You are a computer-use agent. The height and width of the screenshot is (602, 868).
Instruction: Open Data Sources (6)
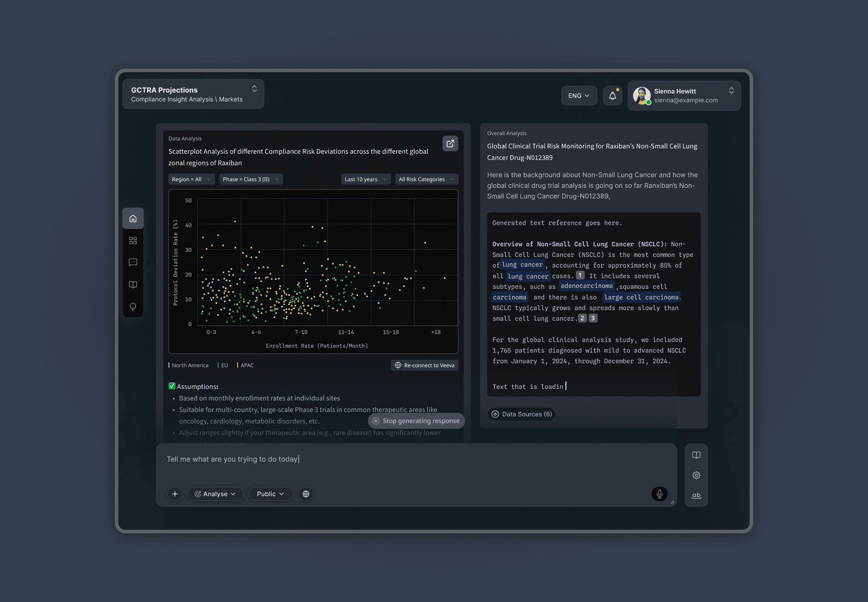tap(522, 414)
